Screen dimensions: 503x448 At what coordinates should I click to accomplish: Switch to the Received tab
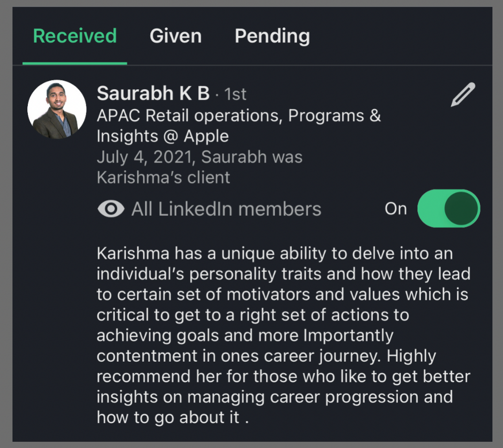(75, 36)
